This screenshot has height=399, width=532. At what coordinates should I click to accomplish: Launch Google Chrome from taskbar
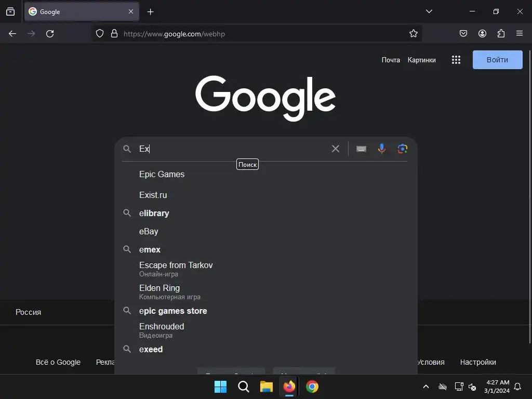pos(312,387)
